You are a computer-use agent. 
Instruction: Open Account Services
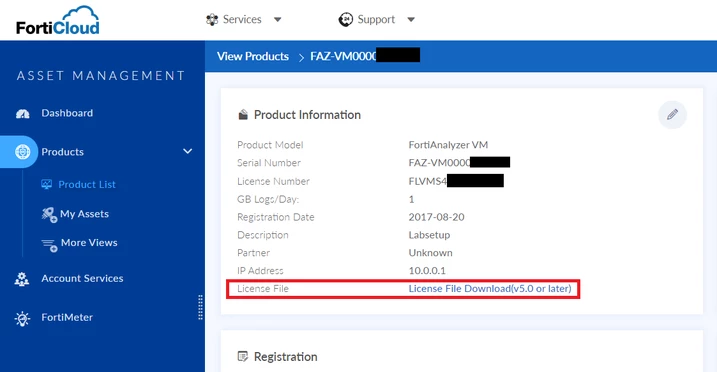coord(82,278)
